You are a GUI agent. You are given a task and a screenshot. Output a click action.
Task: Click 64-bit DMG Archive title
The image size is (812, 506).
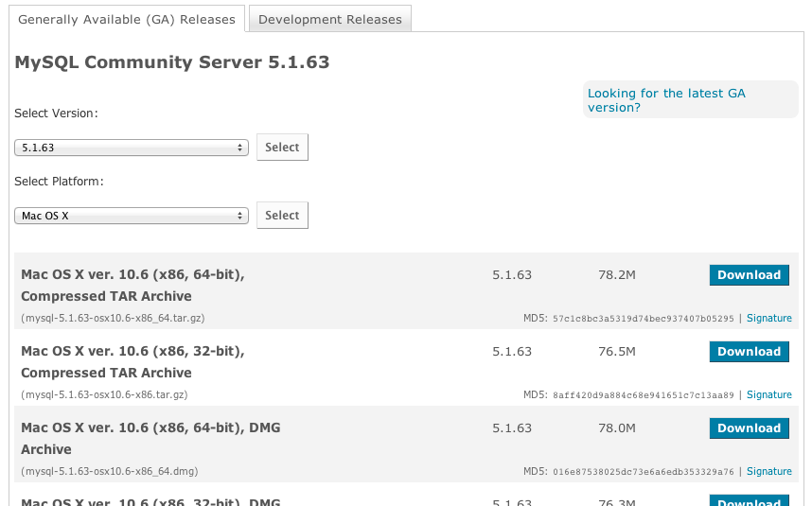150,438
